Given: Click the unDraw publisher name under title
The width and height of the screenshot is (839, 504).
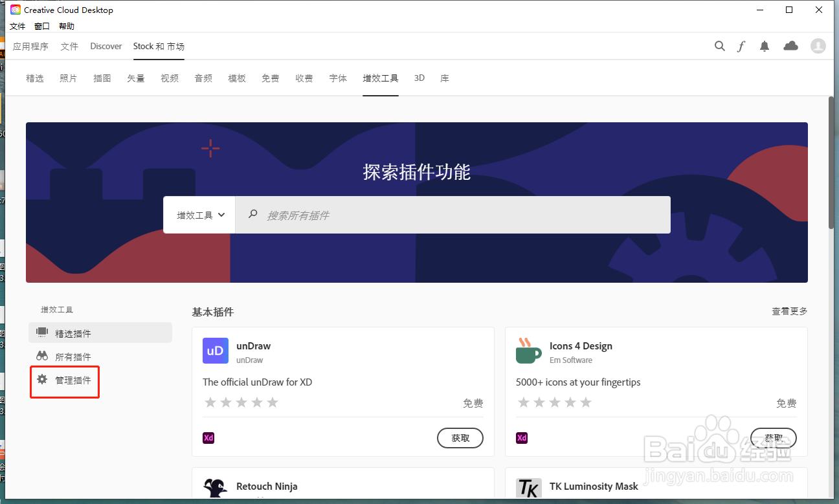Looking at the screenshot, I should click(x=250, y=360).
